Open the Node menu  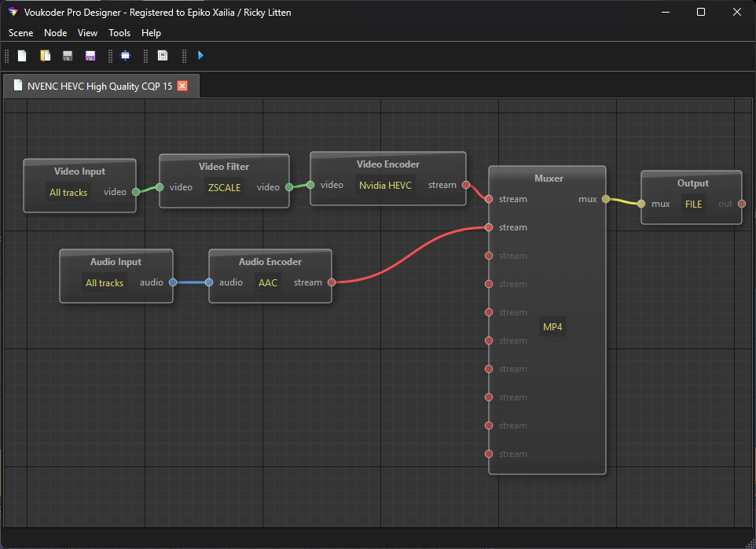pos(56,33)
